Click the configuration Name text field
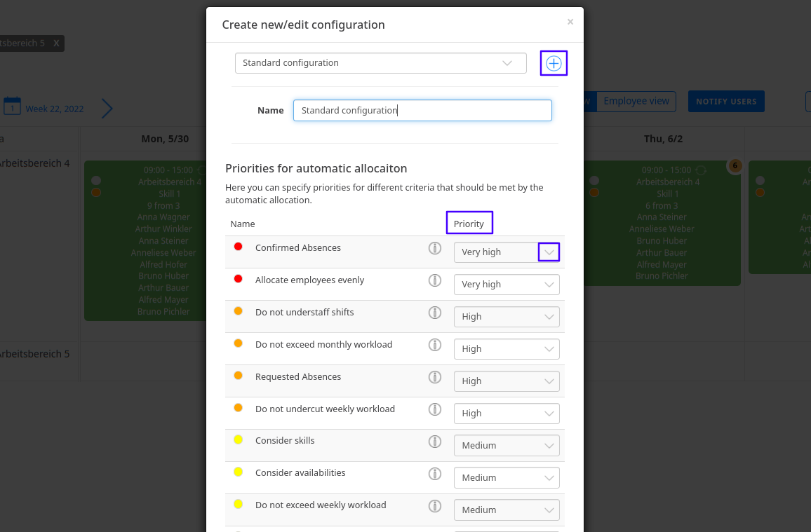 422,111
